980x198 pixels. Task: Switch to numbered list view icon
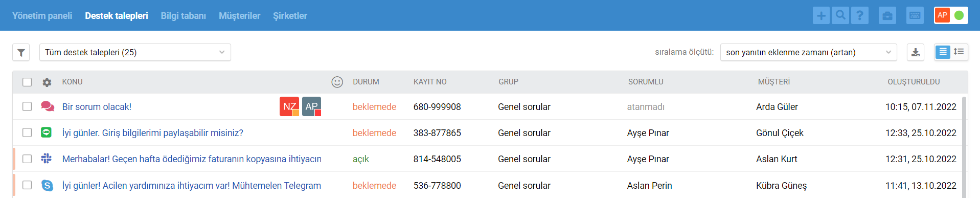pos(959,52)
